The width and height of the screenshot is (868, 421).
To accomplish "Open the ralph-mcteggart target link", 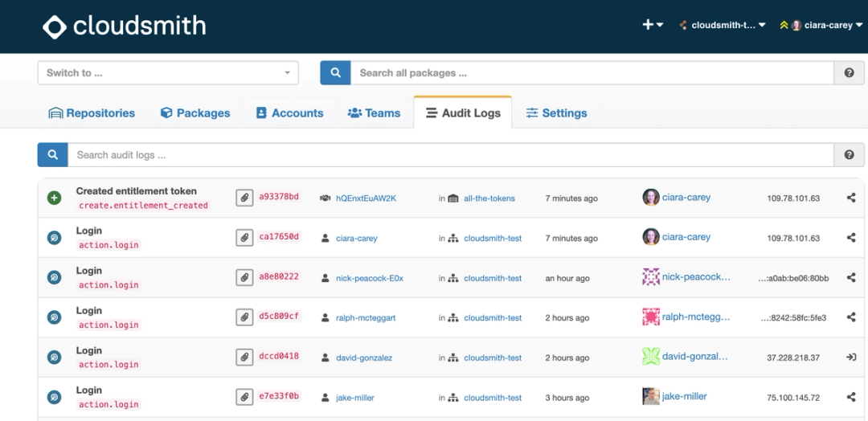I will (366, 318).
